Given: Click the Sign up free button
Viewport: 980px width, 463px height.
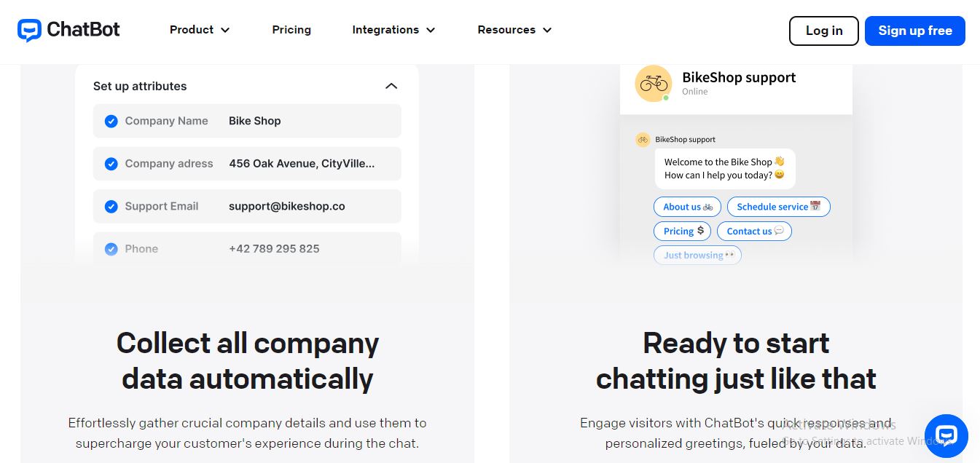Looking at the screenshot, I should tap(914, 31).
